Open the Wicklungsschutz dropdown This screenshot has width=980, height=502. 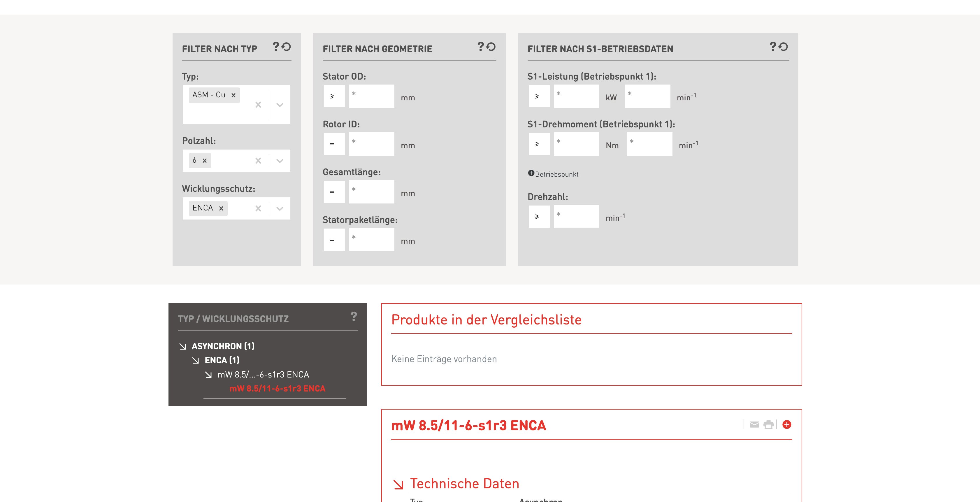click(x=280, y=208)
